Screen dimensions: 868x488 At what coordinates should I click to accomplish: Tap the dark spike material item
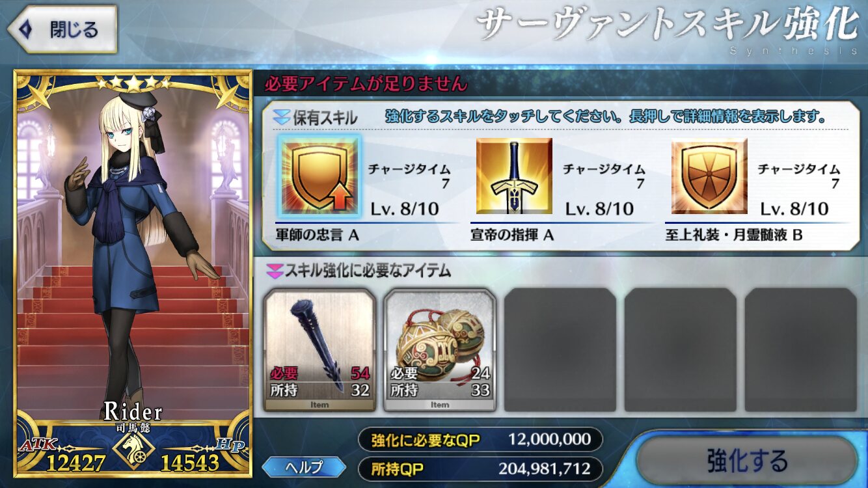coord(320,350)
